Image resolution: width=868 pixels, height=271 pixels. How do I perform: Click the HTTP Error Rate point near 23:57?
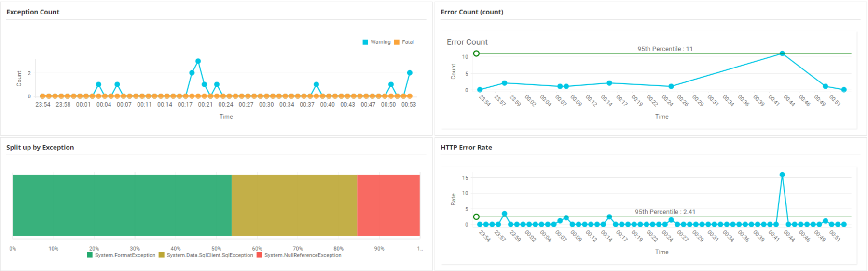[504, 214]
